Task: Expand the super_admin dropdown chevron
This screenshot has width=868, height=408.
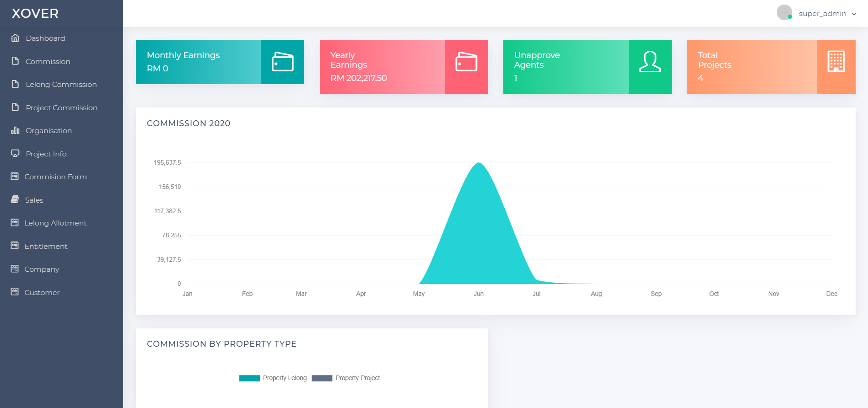Action: pos(854,14)
